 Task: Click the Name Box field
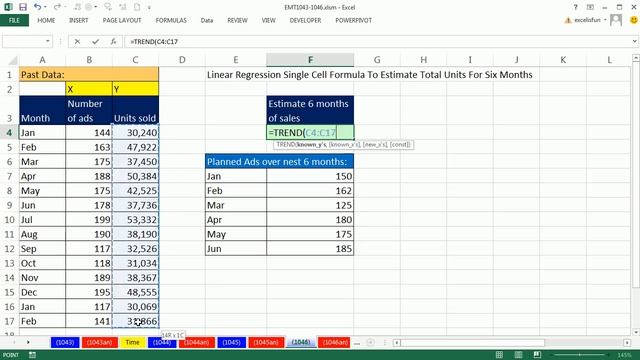pos(23,42)
